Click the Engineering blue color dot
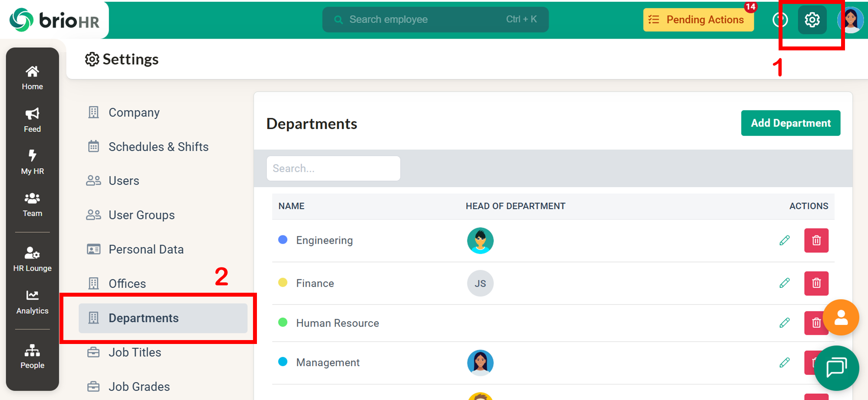This screenshot has height=400, width=868. tap(283, 240)
